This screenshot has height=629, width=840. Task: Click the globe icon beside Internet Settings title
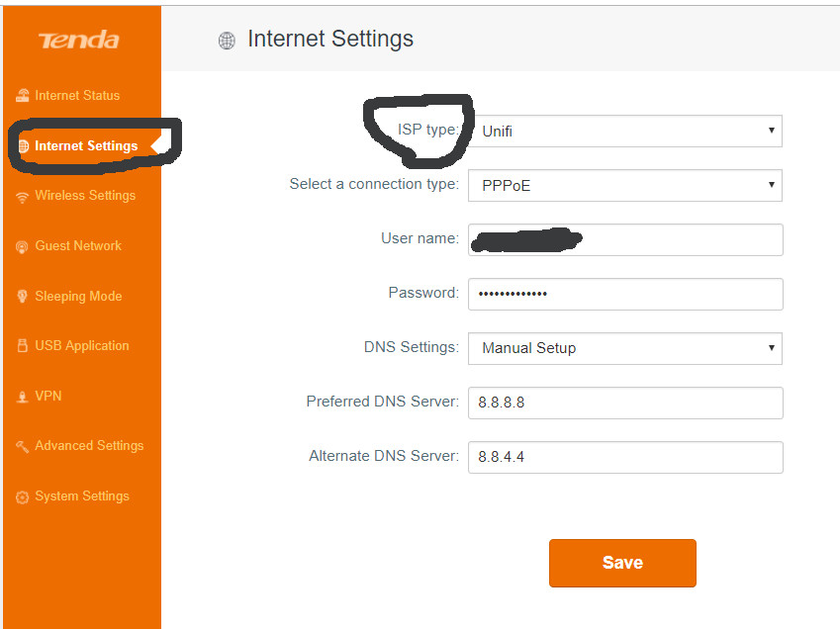[x=227, y=41]
